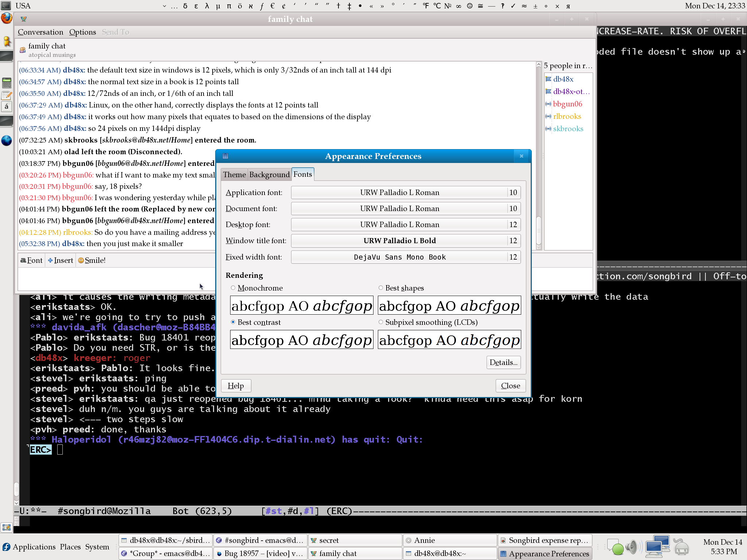Open the Font formatting menu in chat
Viewport: 747px width, 560px height.
pyautogui.click(x=32, y=260)
